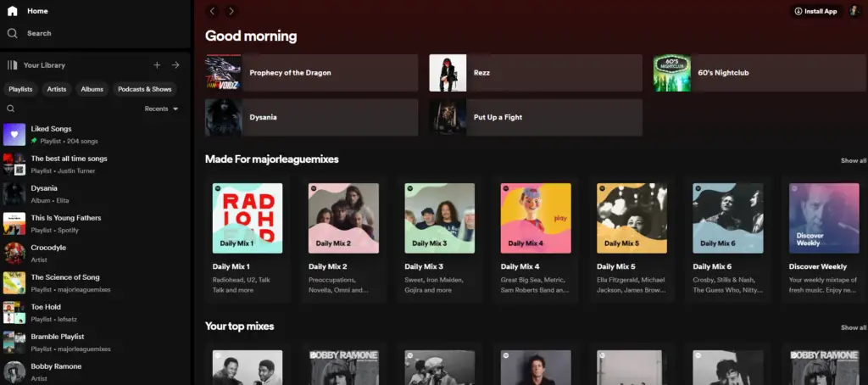Click the small library search magnifier
Screen dimensions: 868x385
coord(10,109)
